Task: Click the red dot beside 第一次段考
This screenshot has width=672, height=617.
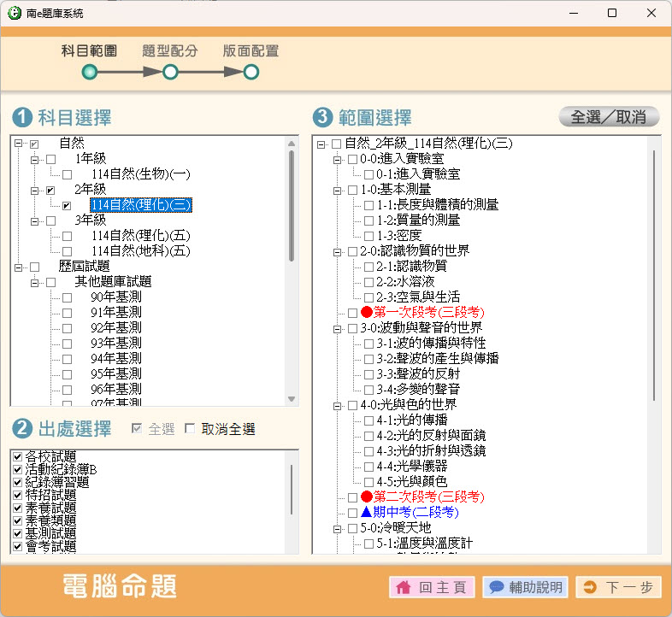Action: click(x=367, y=313)
